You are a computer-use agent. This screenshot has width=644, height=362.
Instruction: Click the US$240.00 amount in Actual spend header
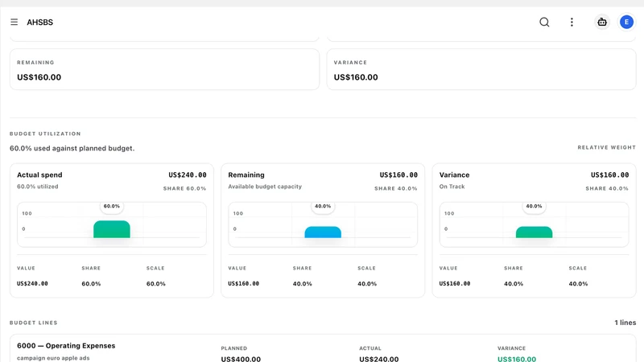[x=188, y=175]
